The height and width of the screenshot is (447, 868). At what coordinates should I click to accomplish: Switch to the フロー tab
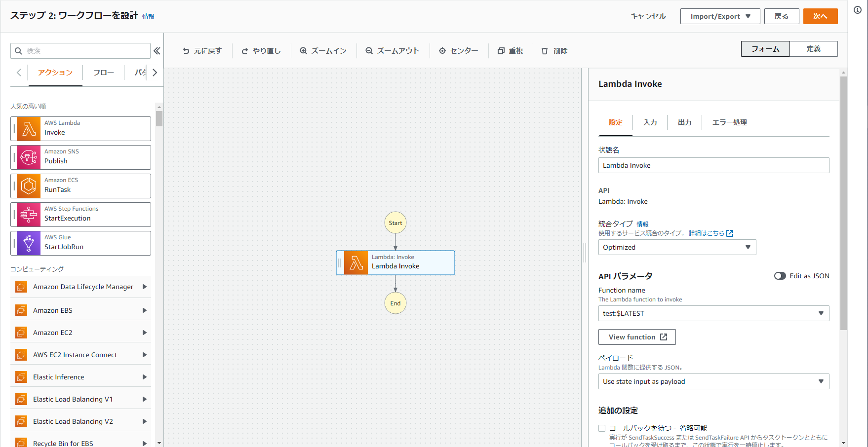click(103, 72)
